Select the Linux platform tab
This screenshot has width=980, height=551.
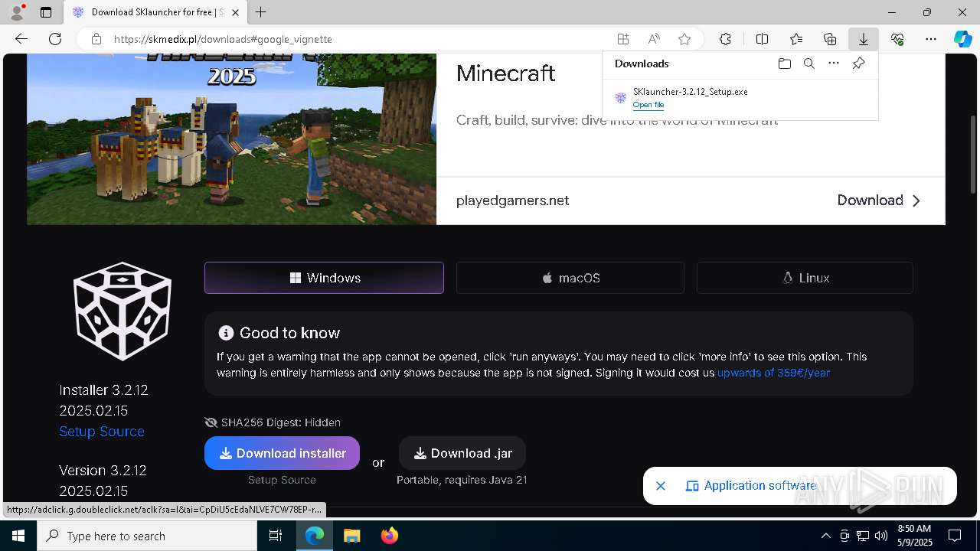point(805,278)
